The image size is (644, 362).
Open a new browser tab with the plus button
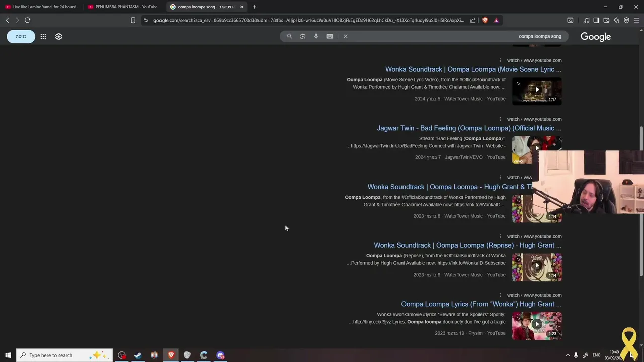click(254, 7)
